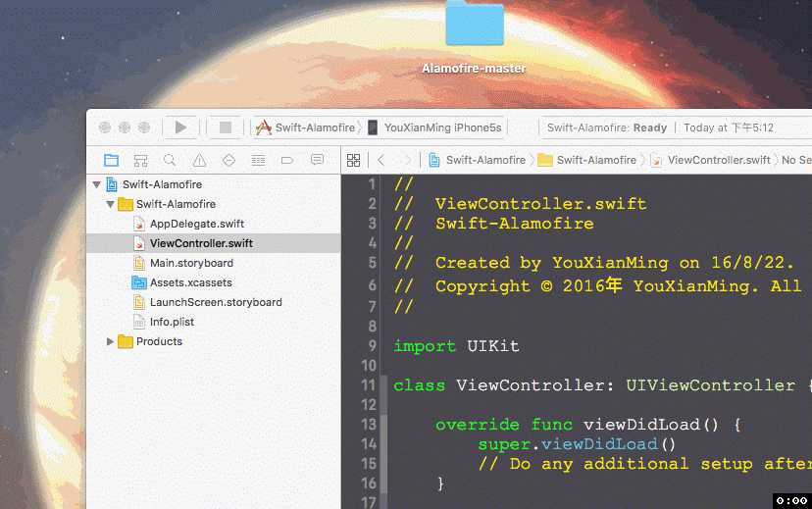Select the Swift-Alamofire project file row
The width and height of the screenshot is (812, 509).
(x=214, y=184)
